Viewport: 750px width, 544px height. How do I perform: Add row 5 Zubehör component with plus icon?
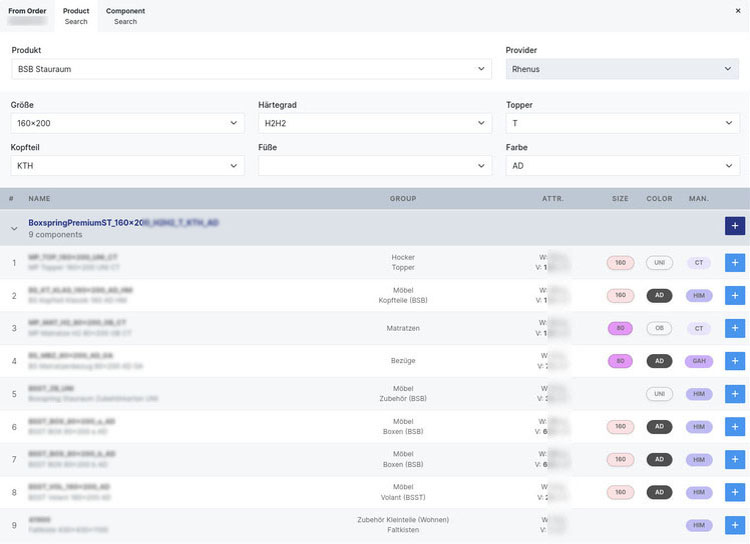coord(734,394)
